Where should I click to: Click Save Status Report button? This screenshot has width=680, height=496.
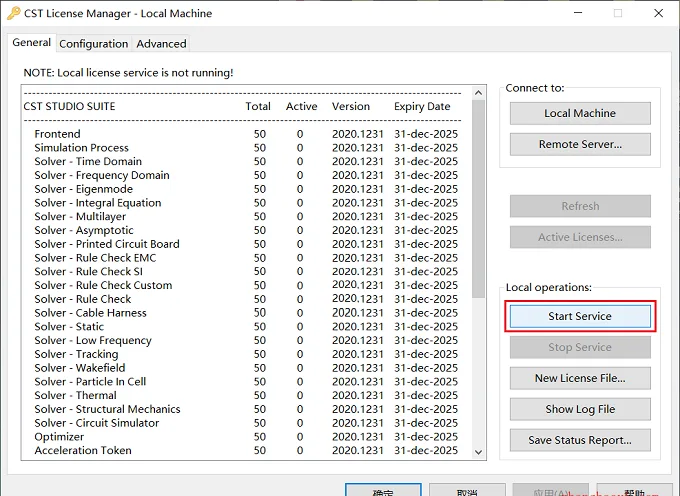580,440
